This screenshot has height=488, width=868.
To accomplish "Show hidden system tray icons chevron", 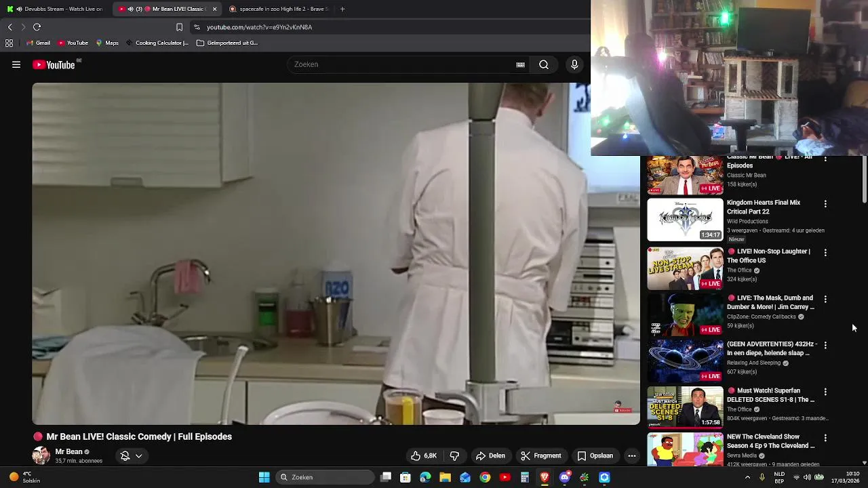I will [x=747, y=477].
